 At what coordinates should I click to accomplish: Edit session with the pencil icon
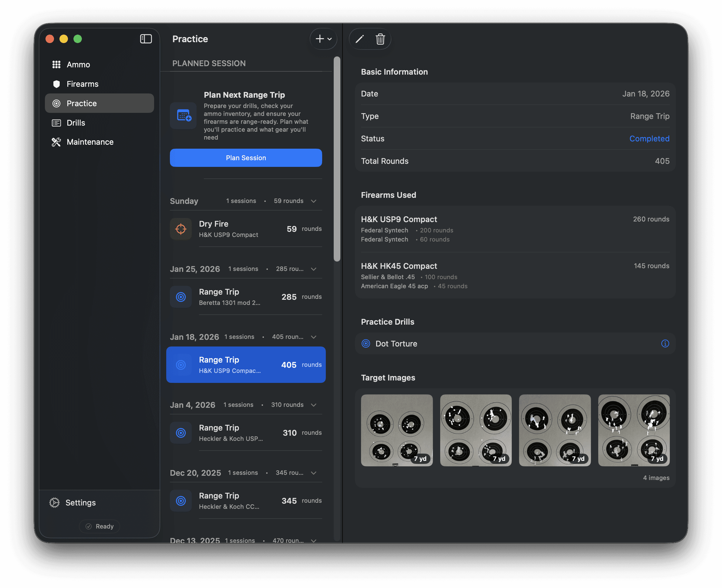[x=359, y=39]
